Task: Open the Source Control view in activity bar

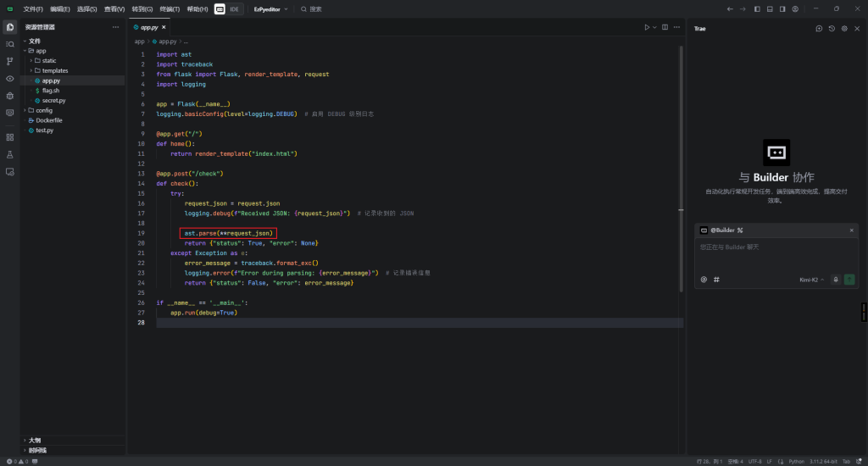Action: point(10,61)
